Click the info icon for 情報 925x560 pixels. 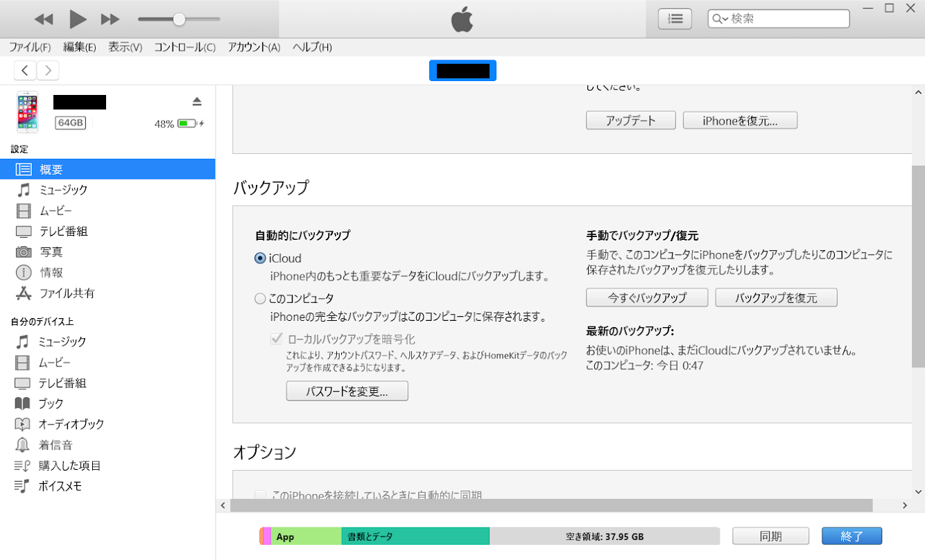(x=24, y=272)
